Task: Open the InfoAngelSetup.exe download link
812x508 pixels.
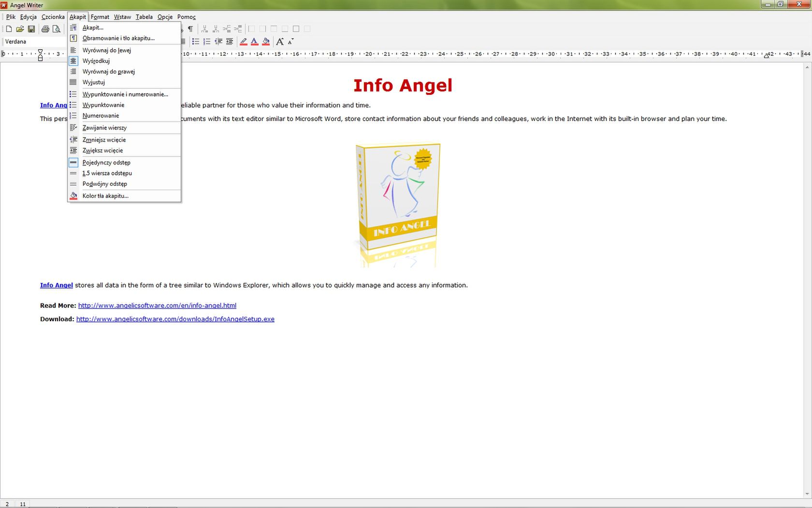Action: pyautogui.click(x=175, y=319)
